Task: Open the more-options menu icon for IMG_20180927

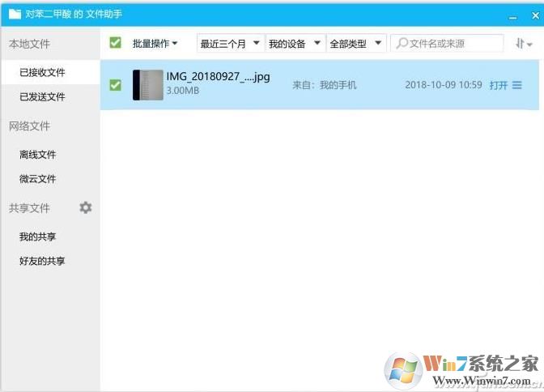Action: pyautogui.click(x=517, y=85)
